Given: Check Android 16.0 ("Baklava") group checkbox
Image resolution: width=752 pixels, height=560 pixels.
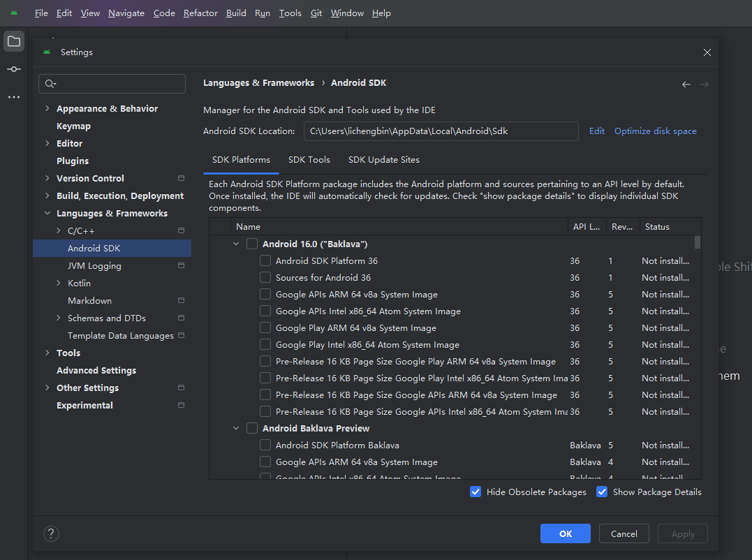Looking at the screenshot, I should 252,244.
